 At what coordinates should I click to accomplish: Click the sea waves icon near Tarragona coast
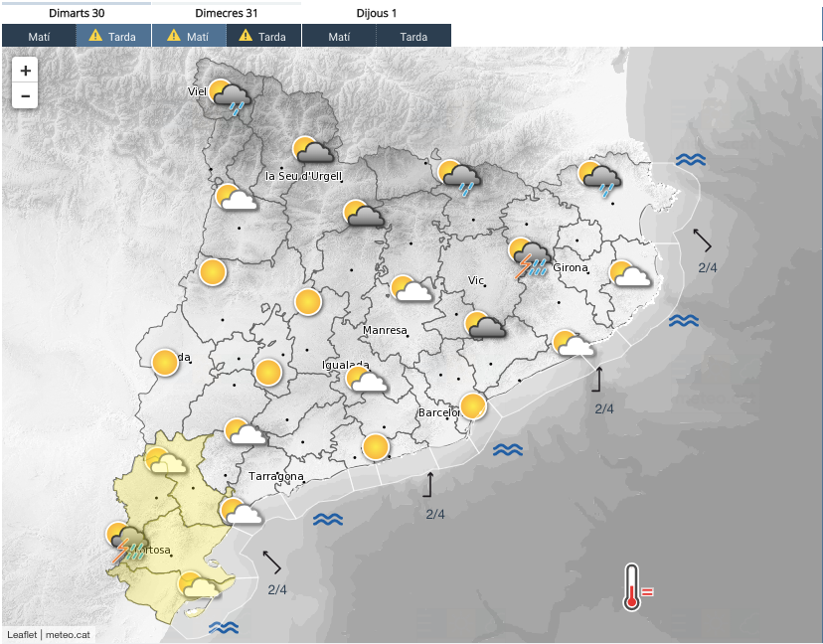pos(328,519)
